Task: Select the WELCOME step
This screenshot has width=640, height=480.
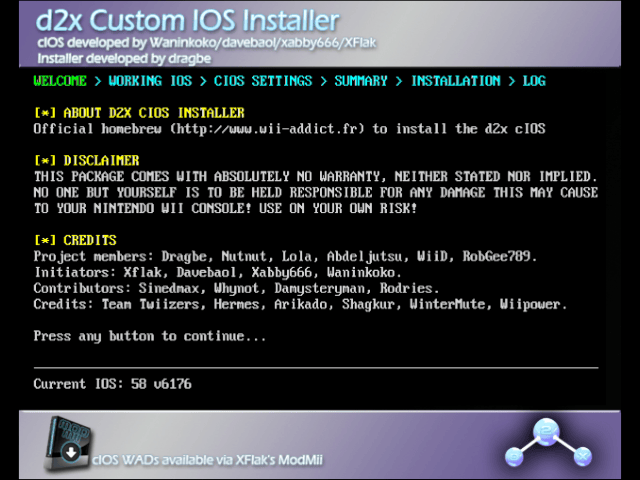Action: click(60, 81)
